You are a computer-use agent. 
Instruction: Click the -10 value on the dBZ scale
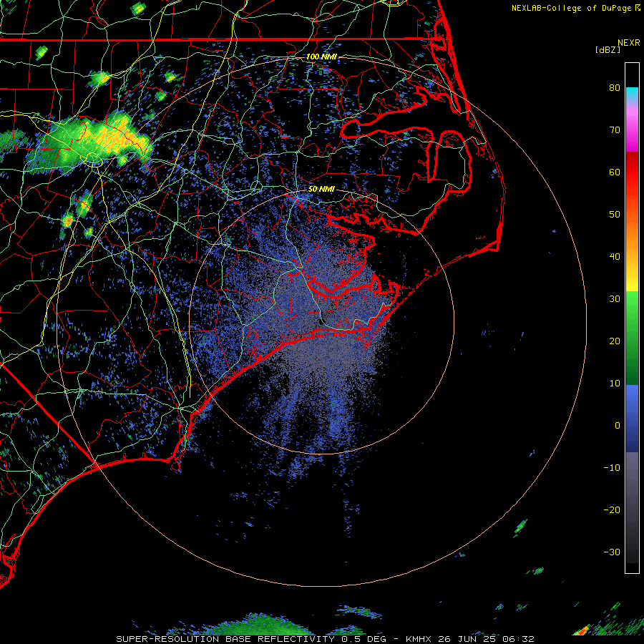pyautogui.click(x=612, y=468)
